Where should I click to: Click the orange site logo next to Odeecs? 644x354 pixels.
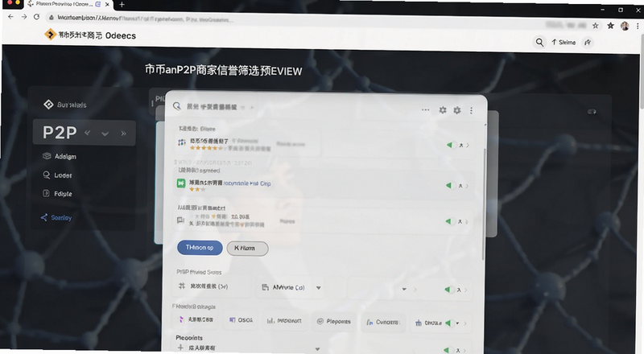click(x=50, y=35)
